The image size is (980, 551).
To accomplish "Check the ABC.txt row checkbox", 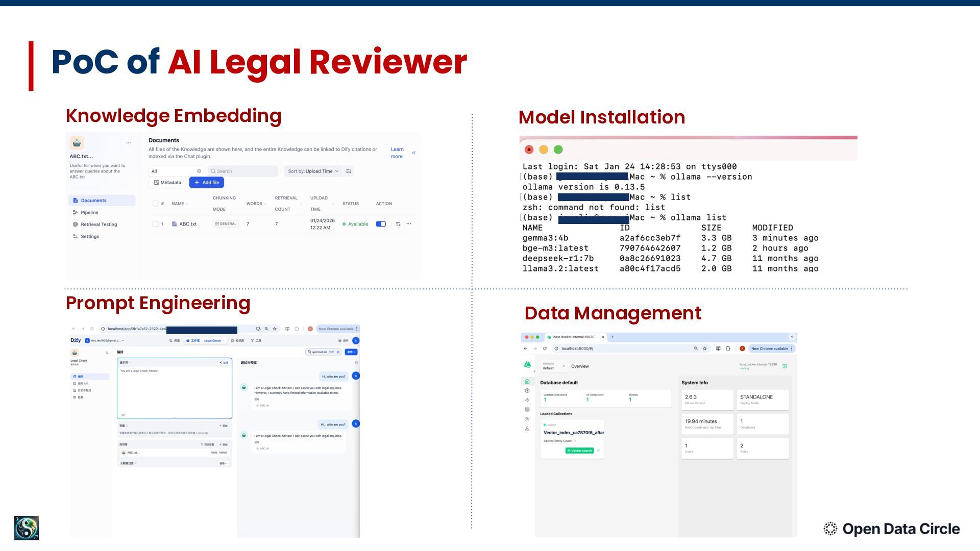I will click(155, 224).
